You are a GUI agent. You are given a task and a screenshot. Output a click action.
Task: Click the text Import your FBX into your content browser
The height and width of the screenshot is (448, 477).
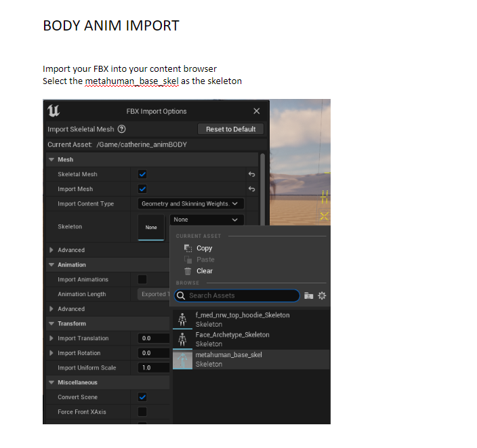click(x=129, y=68)
